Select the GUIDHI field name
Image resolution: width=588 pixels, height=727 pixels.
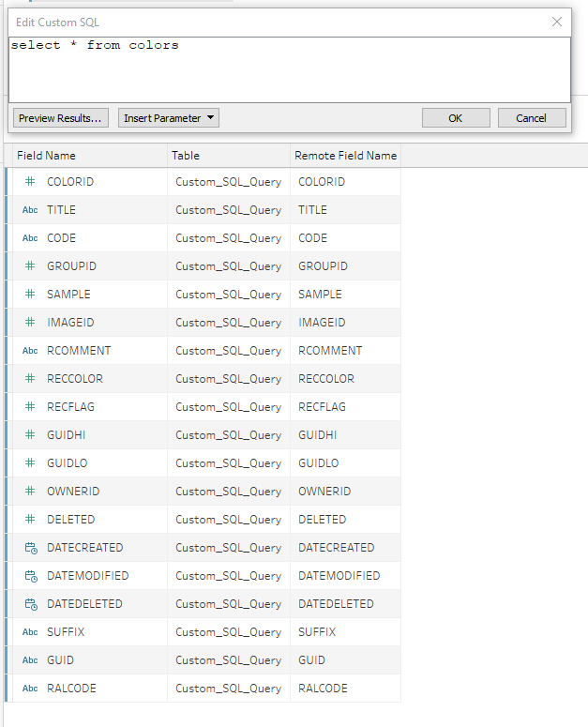coord(67,435)
